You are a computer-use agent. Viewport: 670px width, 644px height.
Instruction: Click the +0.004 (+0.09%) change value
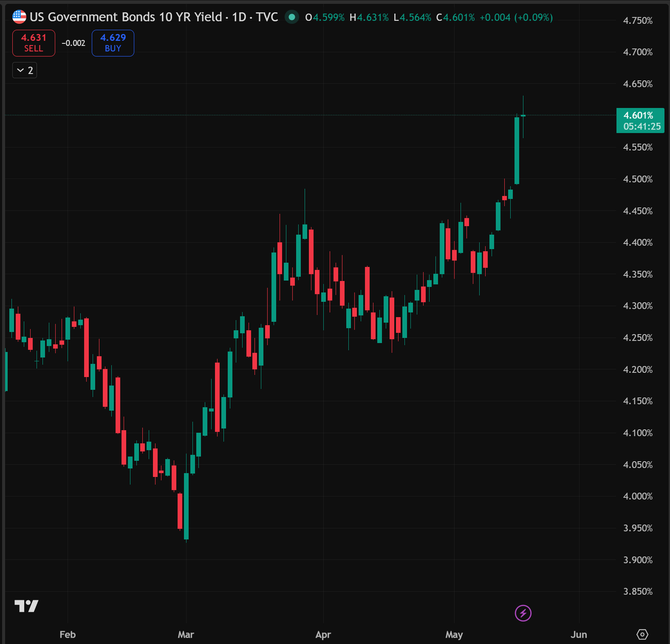(x=516, y=18)
